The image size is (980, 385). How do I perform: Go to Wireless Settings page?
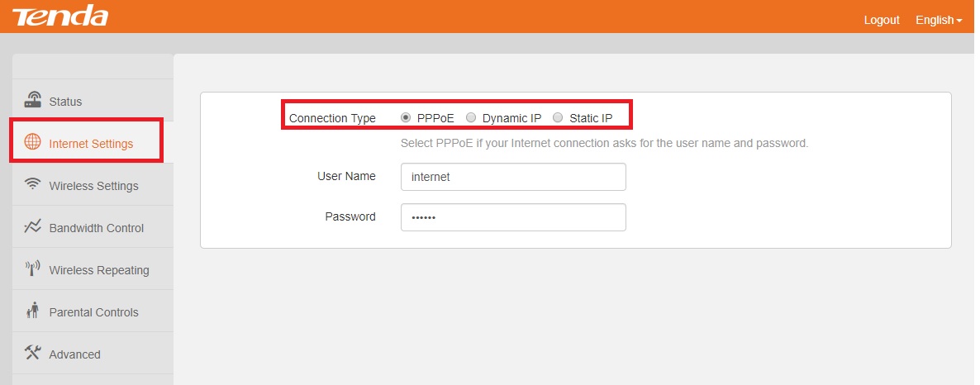(x=93, y=185)
